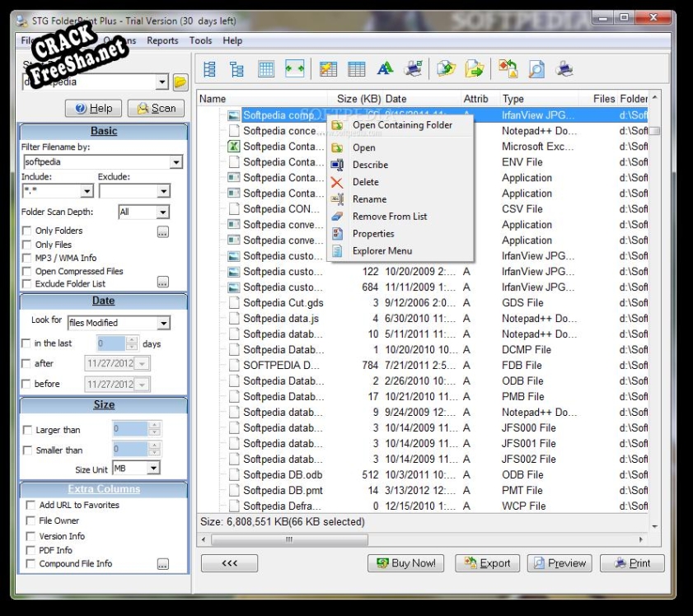The height and width of the screenshot is (616, 693).
Task: Click the Size (KB) column header
Action: [358, 99]
